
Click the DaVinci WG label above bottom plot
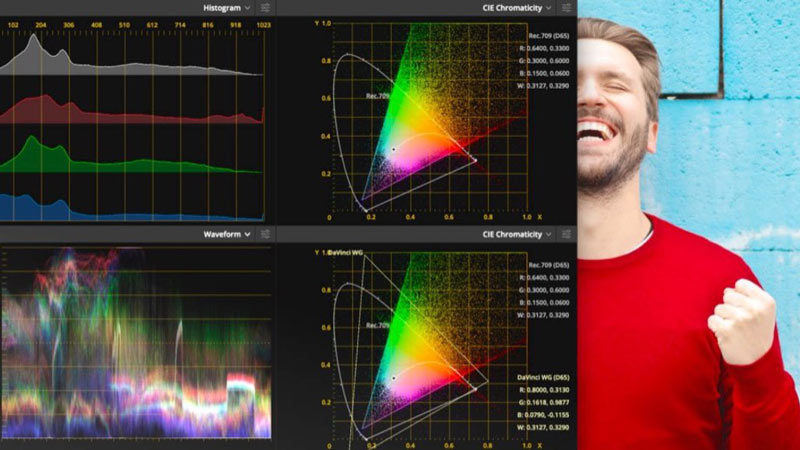[x=344, y=252]
